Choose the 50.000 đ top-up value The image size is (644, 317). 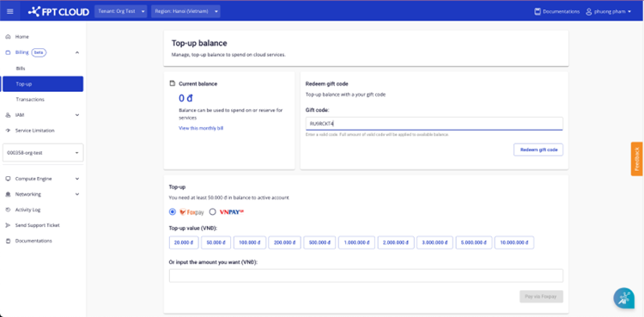coord(216,242)
